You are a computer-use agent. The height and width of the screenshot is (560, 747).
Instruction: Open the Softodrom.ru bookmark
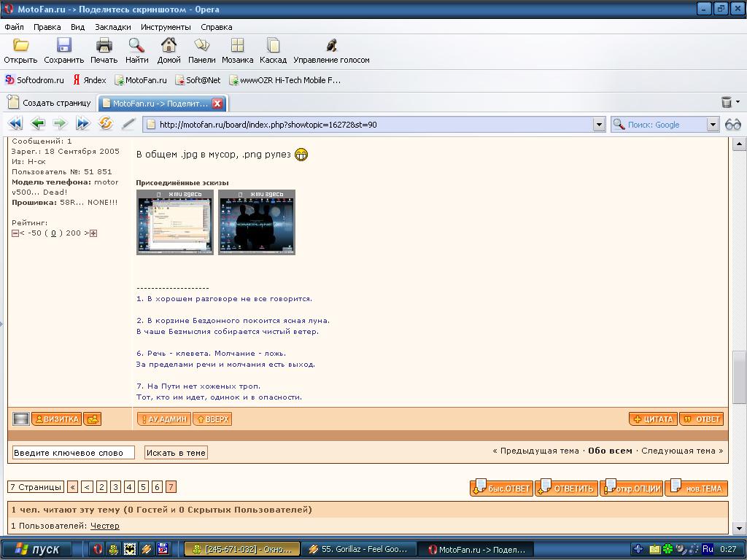34,80
